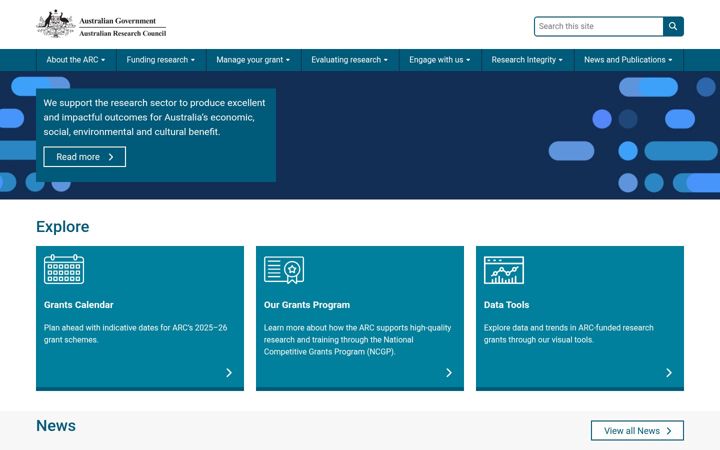Click the arrow on Our Grants Program card
720x450 pixels.
(x=449, y=373)
